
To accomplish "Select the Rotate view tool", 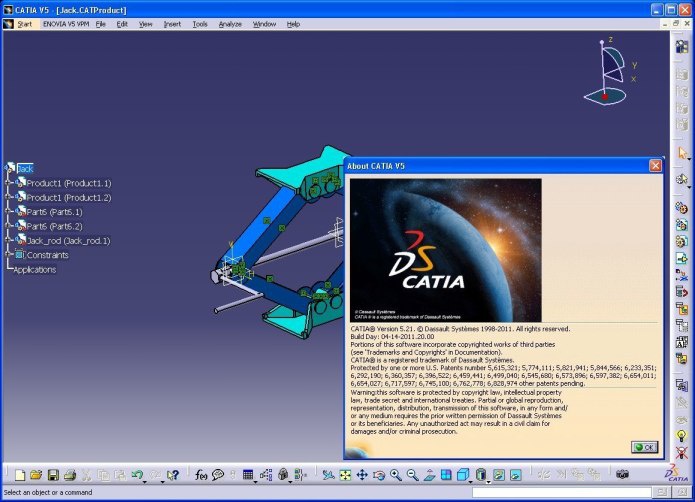I will 379,475.
